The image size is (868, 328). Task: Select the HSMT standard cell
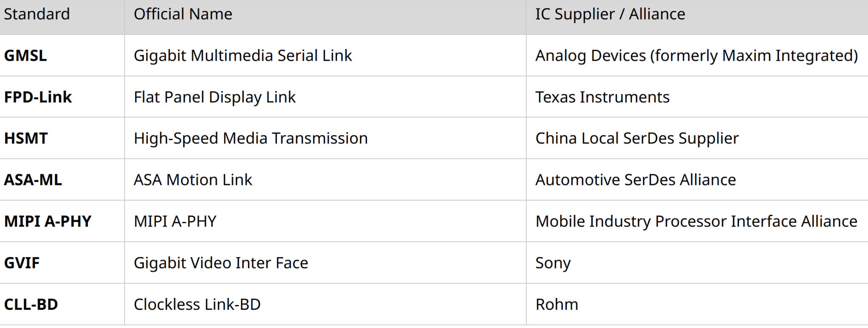click(26, 138)
